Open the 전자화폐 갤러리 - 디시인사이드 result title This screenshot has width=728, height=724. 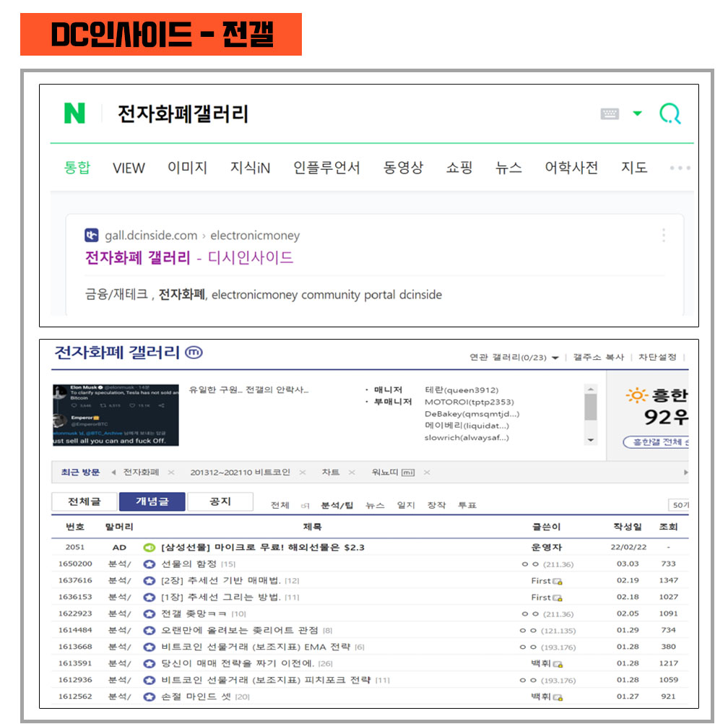pyautogui.click(x=189, y=257)
